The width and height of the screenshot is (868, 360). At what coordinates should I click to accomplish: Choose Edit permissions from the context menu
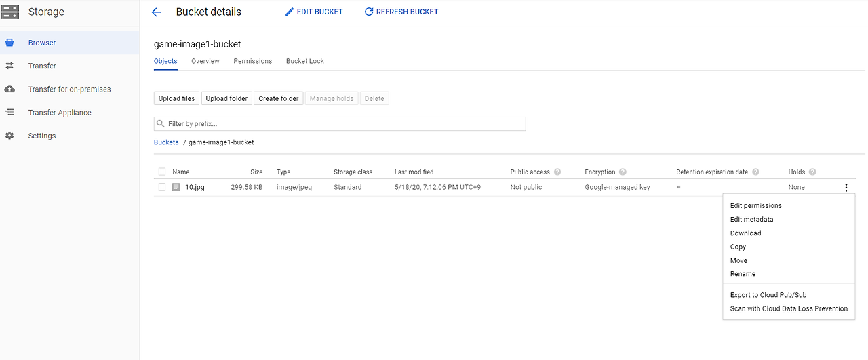(x=755, y=205)
